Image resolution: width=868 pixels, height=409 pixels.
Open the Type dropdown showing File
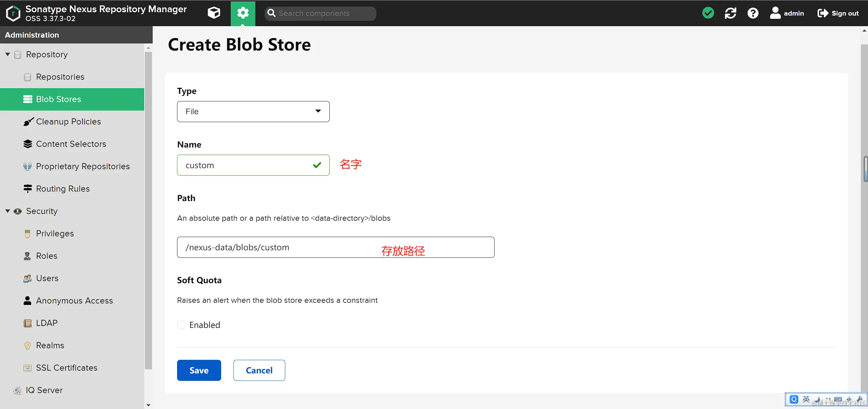[x=253, y=112]
